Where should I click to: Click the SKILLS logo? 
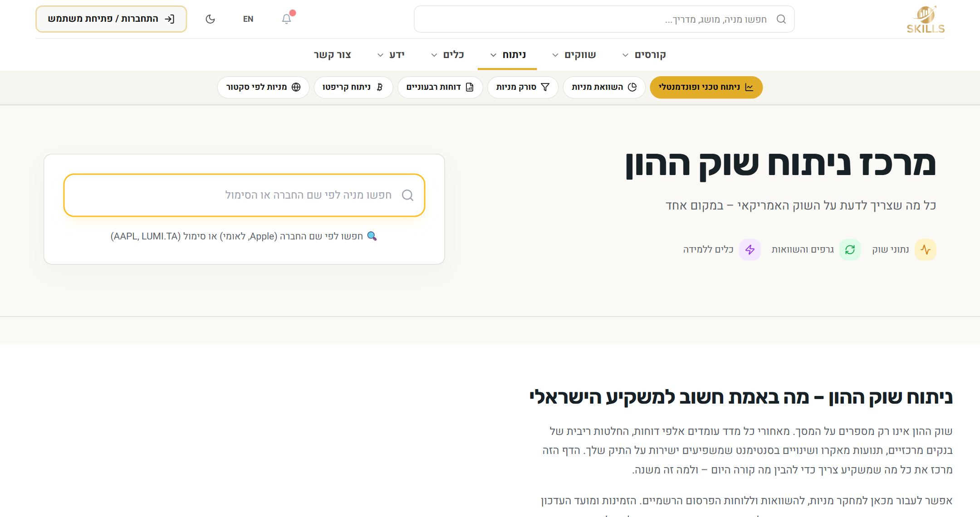pos(926,20)
